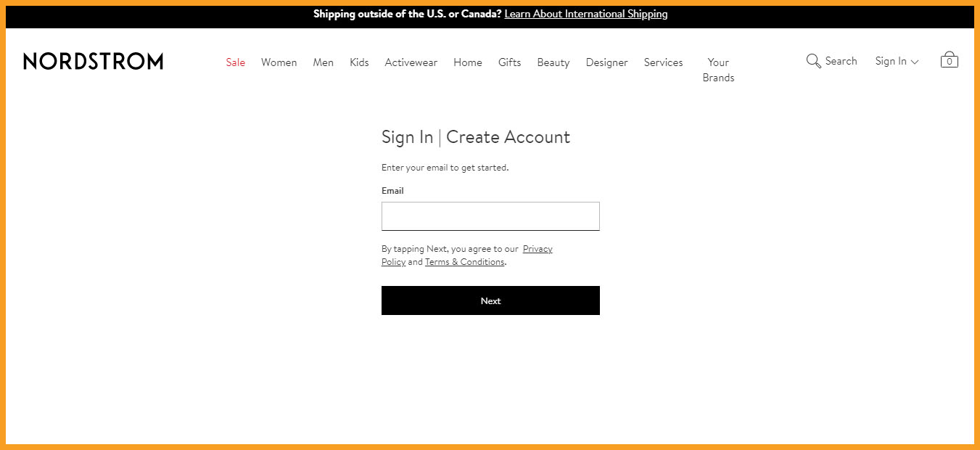Open the Sale menu

point(236,62)
